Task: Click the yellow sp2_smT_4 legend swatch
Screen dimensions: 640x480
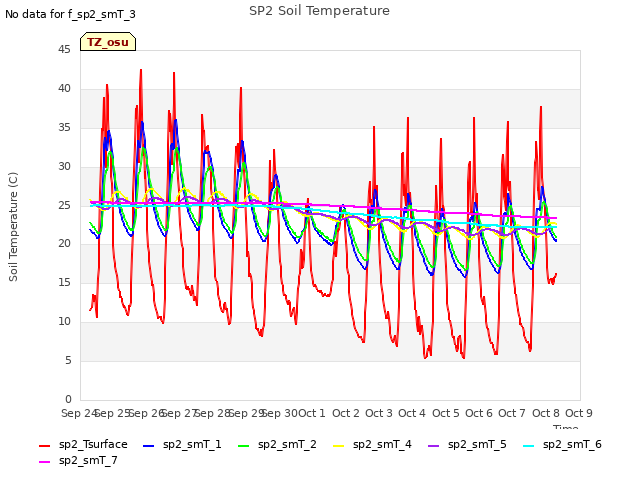Action: [x=338, y=446]
